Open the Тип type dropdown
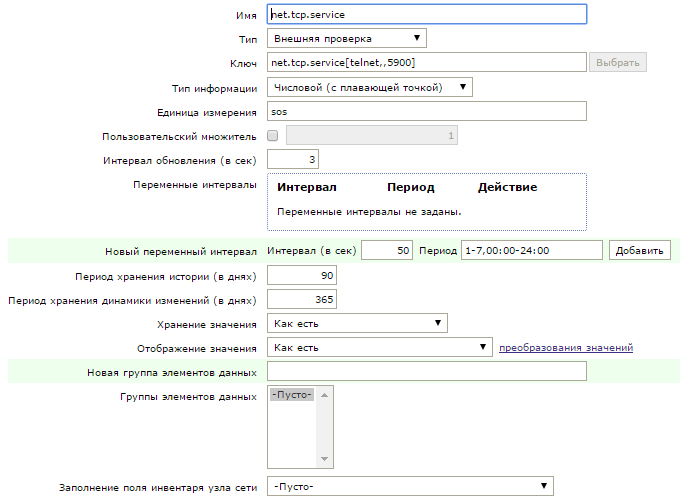The image size is (680, 502). click(x=346, y=39)
